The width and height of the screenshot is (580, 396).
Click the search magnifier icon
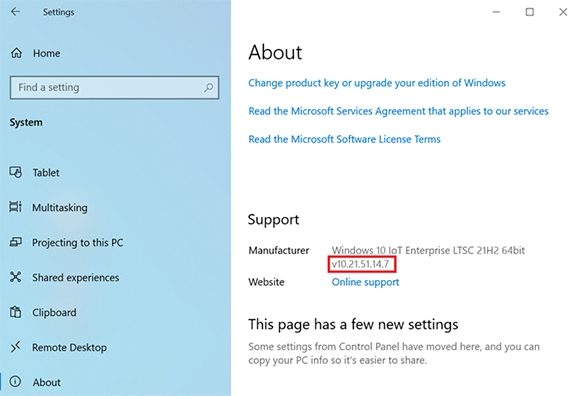pyautogui.click(x=208, y=88)
